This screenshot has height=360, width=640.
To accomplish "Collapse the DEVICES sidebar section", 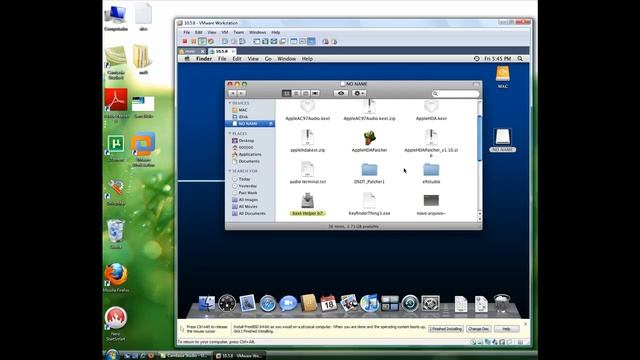I will pyautogui.click(x=230, y=103).
